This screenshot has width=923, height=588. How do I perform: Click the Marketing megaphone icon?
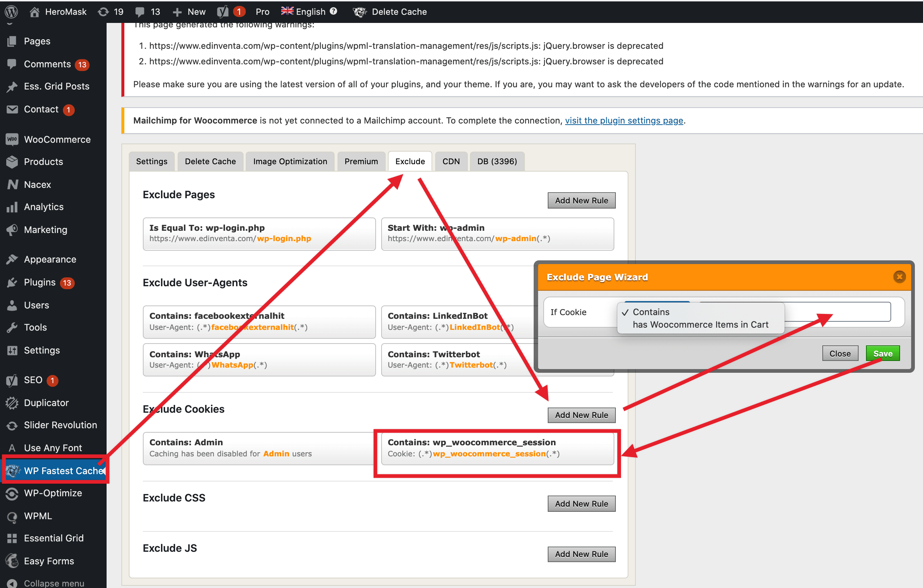[12, 229]
